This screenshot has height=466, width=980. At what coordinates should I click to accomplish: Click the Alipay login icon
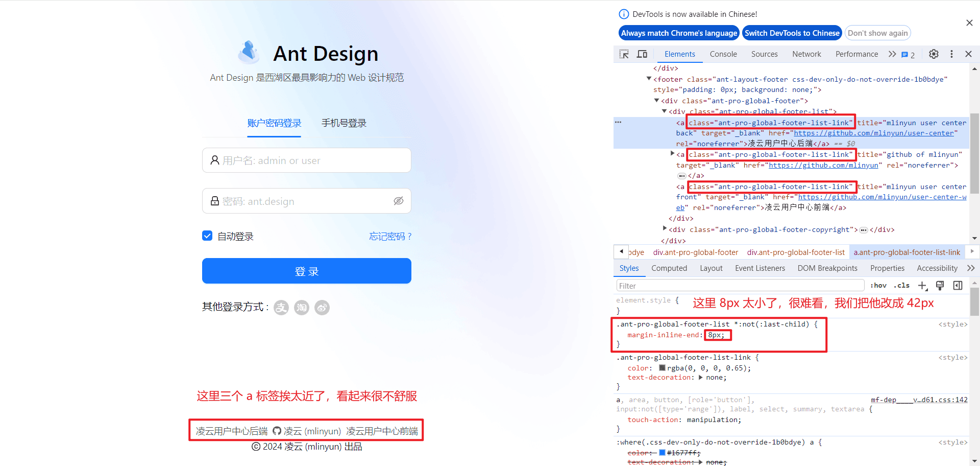(281, 308)
